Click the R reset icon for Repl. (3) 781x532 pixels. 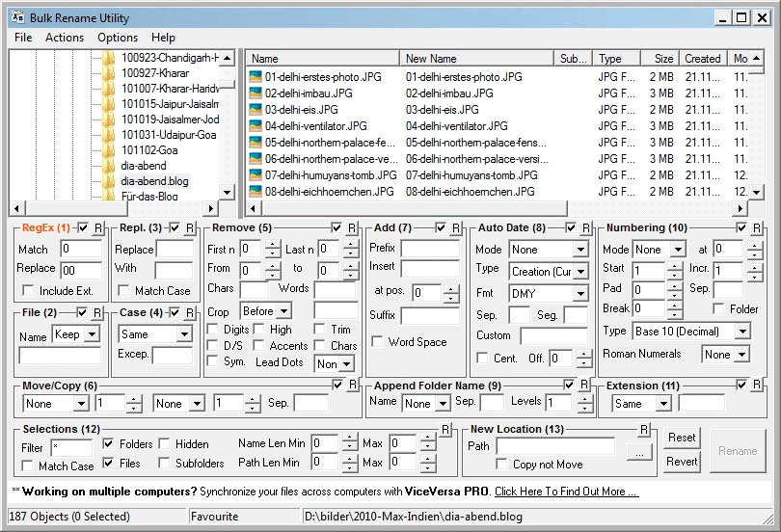(190, 227)
